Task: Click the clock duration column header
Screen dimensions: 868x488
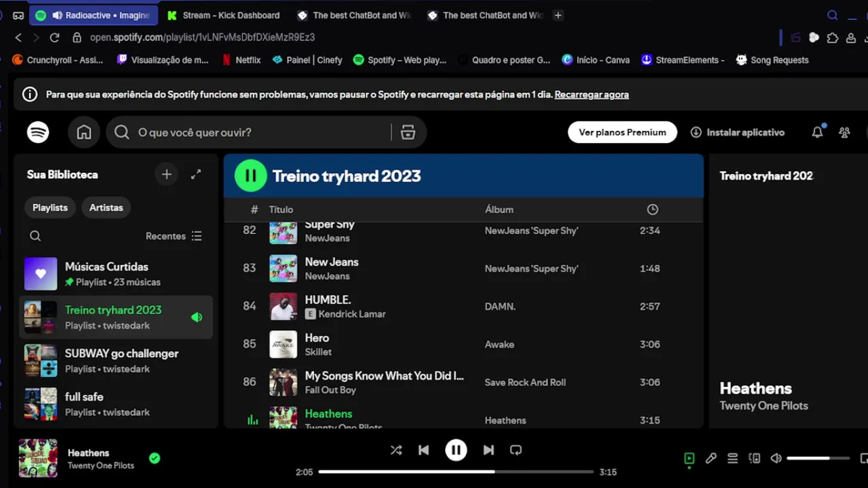Action: 652,209
